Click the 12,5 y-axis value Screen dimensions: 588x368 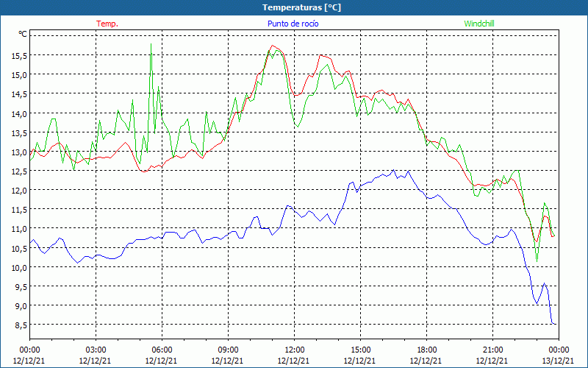tap(19, 171)
